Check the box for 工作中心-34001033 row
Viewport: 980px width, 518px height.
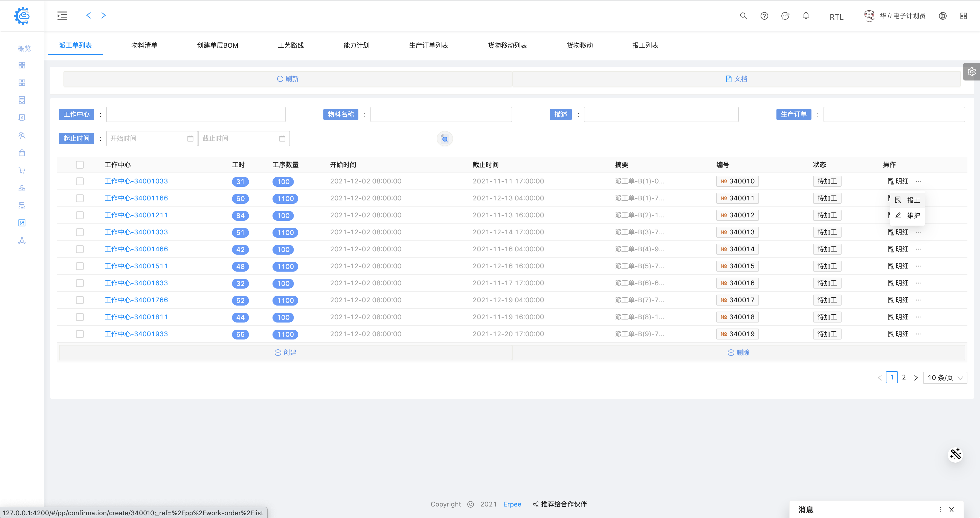[80, 181]
